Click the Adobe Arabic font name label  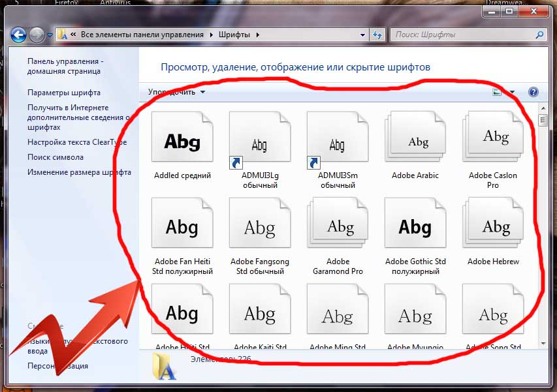415,175
